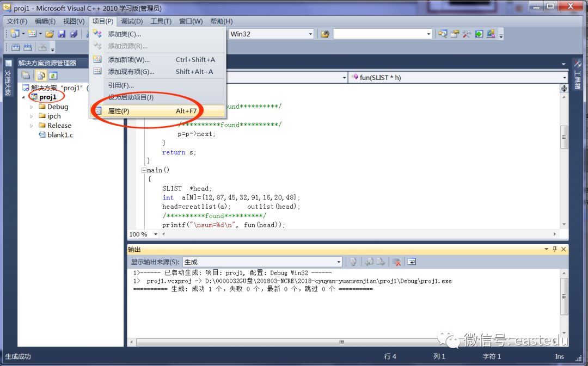Open the empty Find combo box dropdown

click(x=428, y=34)
